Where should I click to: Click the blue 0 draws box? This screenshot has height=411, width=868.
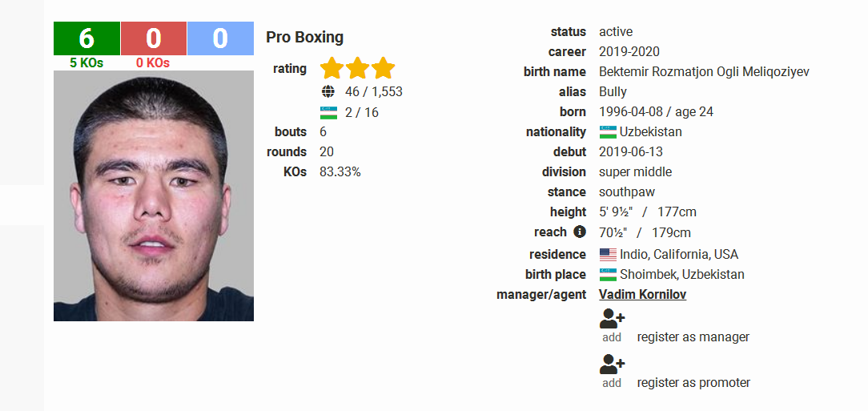(220, 38)
